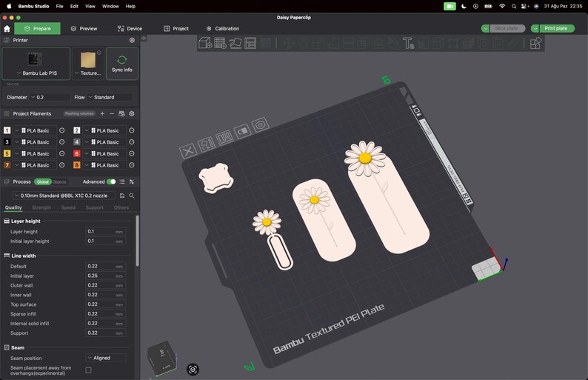This screenshot has height=380, width=588.
Task: Click the 3D view orientation cube
Action: tap(162, 358)
